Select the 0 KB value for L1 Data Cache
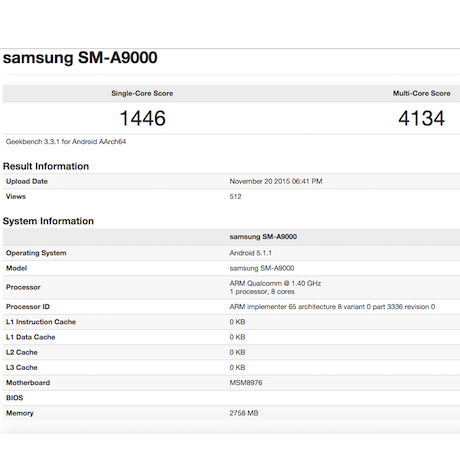Viewport: 460px width, 450px height. pos(237,337)
